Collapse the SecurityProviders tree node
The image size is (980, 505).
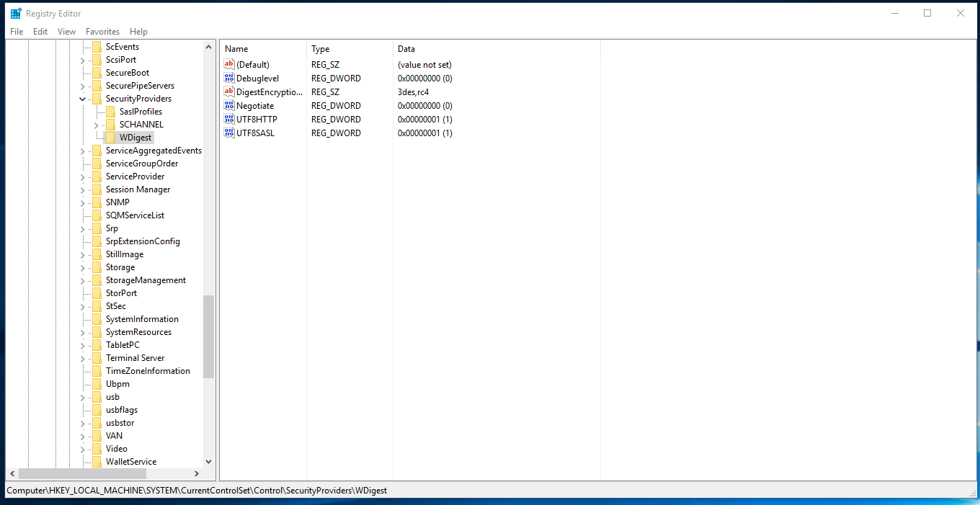83,99
